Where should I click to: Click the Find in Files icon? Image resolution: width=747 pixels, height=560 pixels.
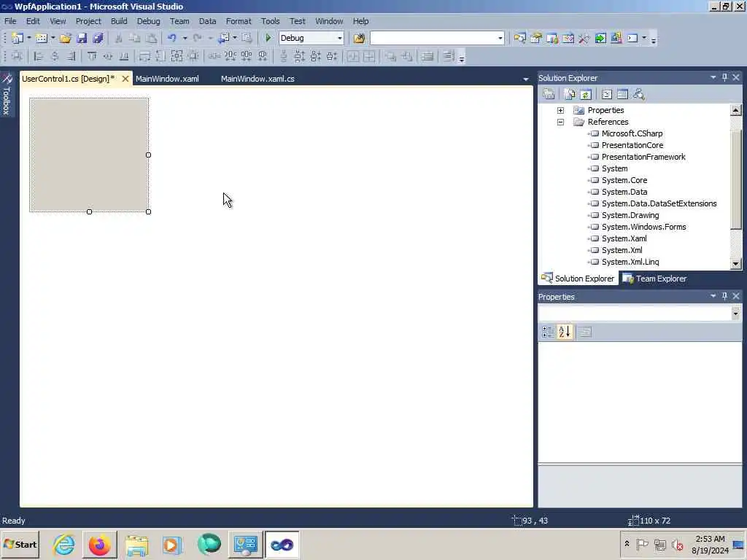(x=359, y=38)
